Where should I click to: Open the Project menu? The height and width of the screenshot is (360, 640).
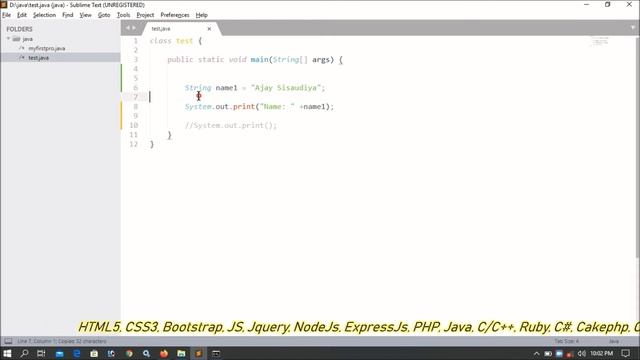click(145, 15)
